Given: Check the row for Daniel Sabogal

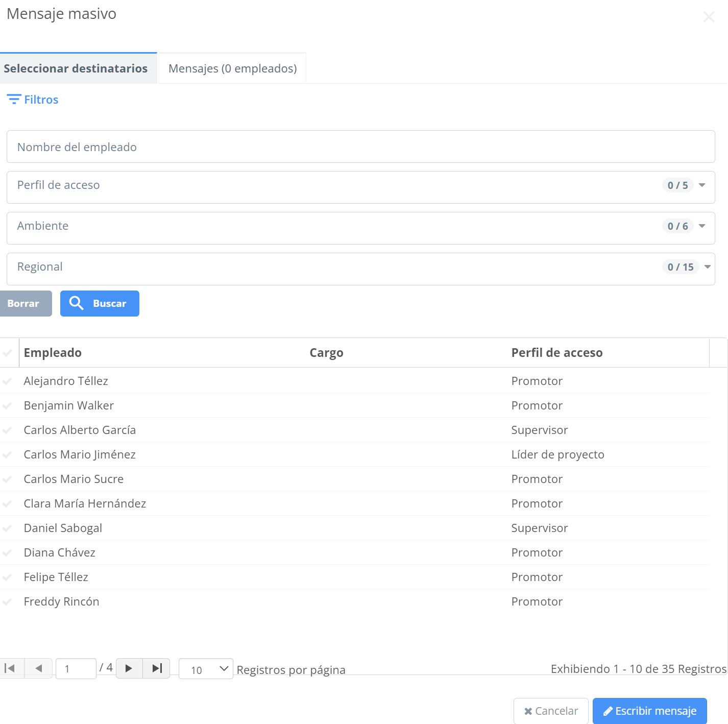Looking at the screenshot, I should 8,528.
